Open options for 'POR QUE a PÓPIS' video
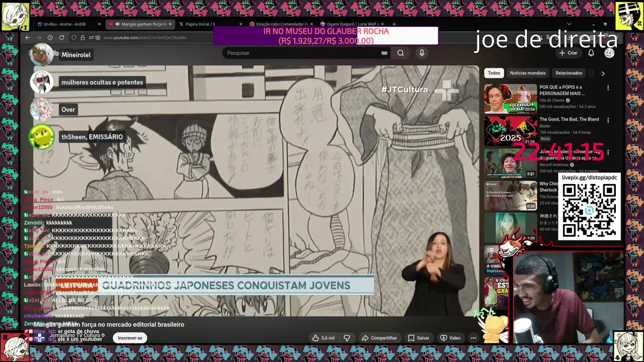Screen dimensions: 644x362 pos(608,88)
